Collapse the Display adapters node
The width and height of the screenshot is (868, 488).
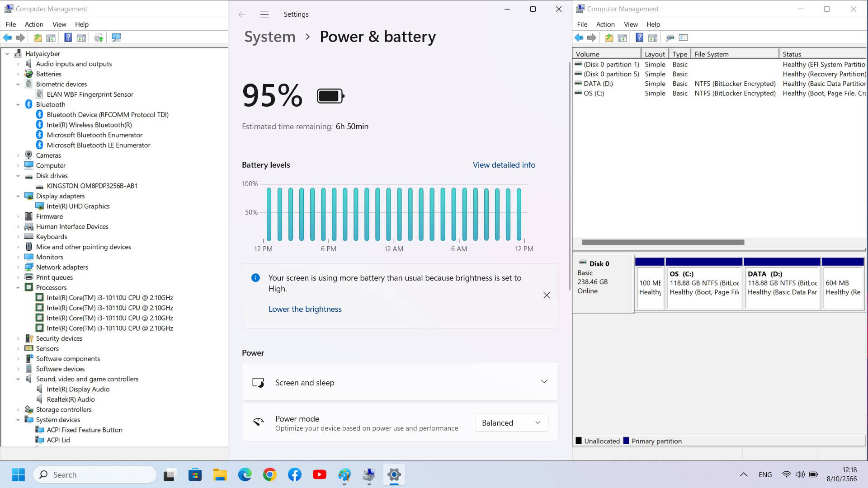tap(18, 196)
